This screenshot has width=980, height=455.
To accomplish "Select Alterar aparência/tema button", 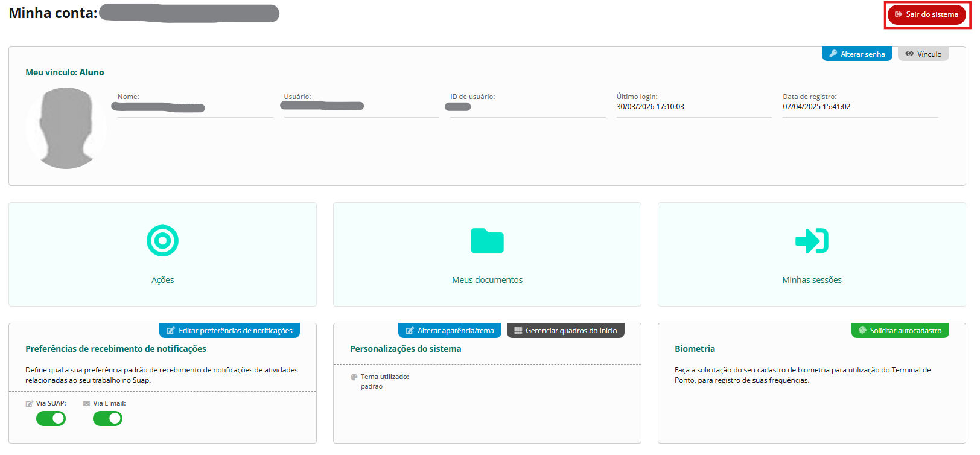I will pyautogui.click(x=450, y=331).
